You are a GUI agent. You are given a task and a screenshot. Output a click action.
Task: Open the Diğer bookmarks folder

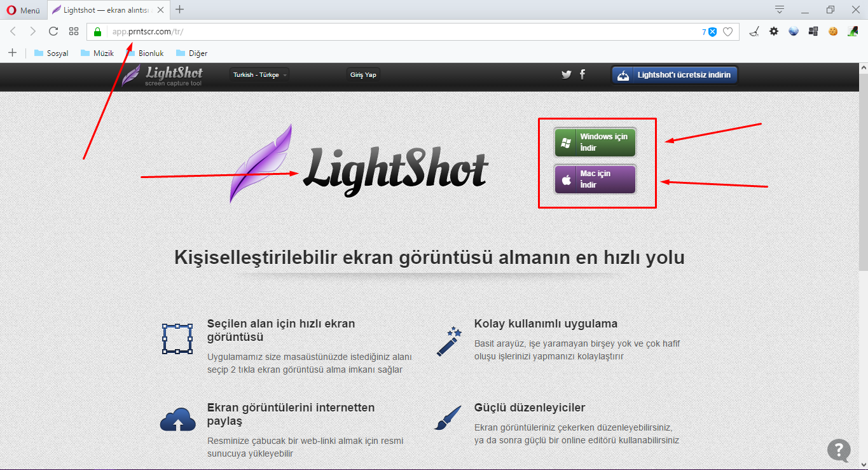coord(191,53)
